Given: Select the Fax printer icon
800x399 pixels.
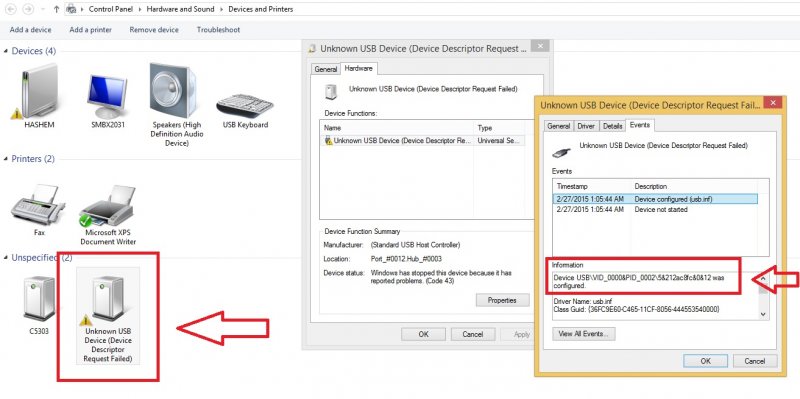Looking at the screenshot, I should coord(38,206).
